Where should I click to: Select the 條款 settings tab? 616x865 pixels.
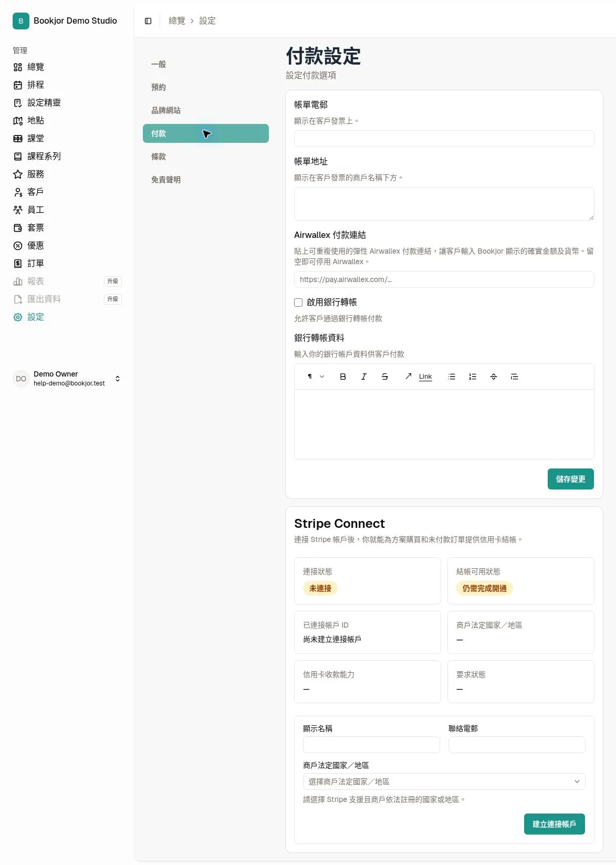[x=206, y=157]
